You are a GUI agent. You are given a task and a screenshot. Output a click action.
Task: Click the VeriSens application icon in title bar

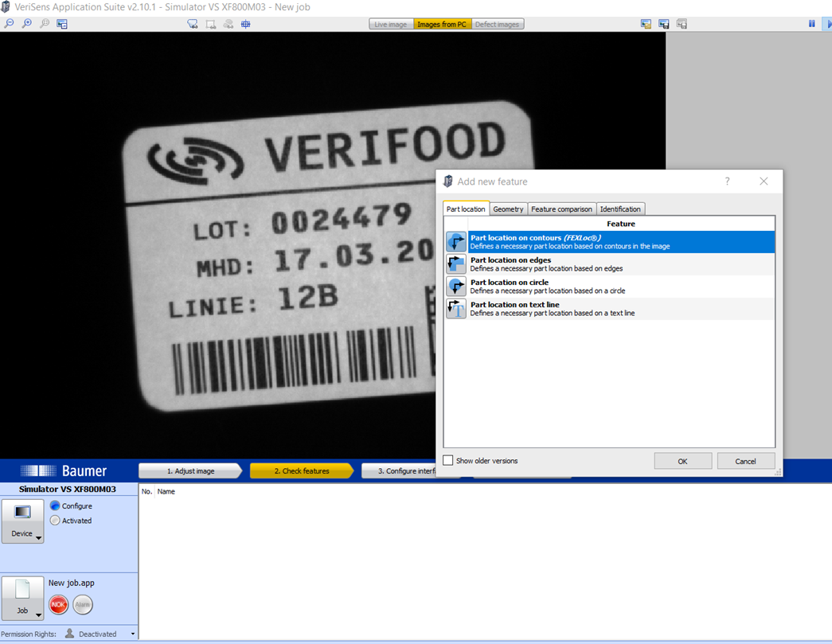pos(6,7)
